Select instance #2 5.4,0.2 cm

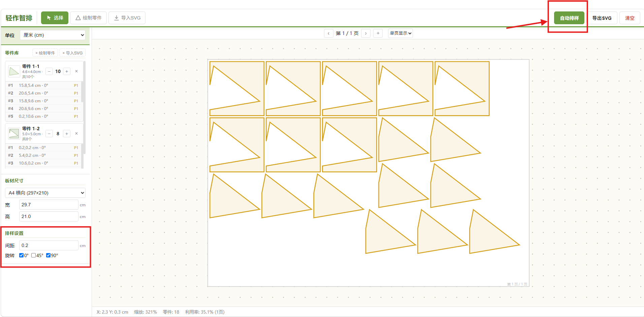pos(43,155)
